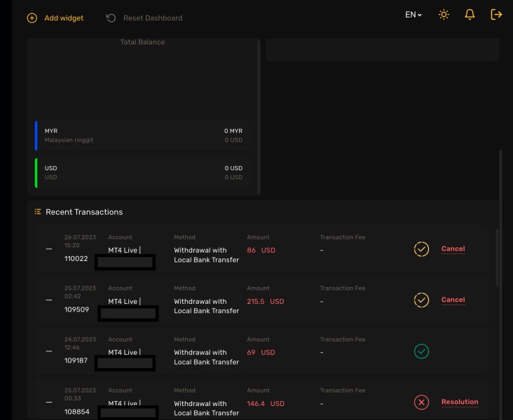513x420 pixels.
Task: Toggle light theme with the sun icon
Action: click(444, 15)
